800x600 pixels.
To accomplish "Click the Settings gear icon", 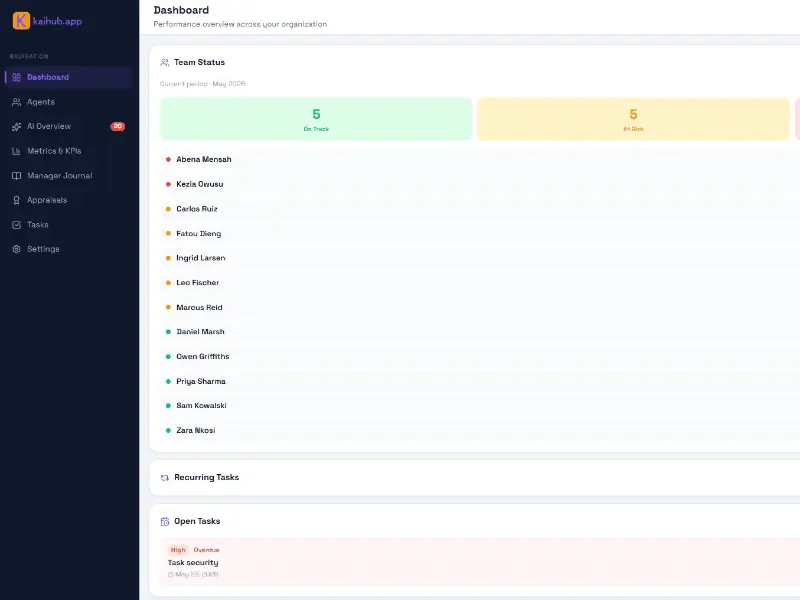I will (x=16, y=249).
